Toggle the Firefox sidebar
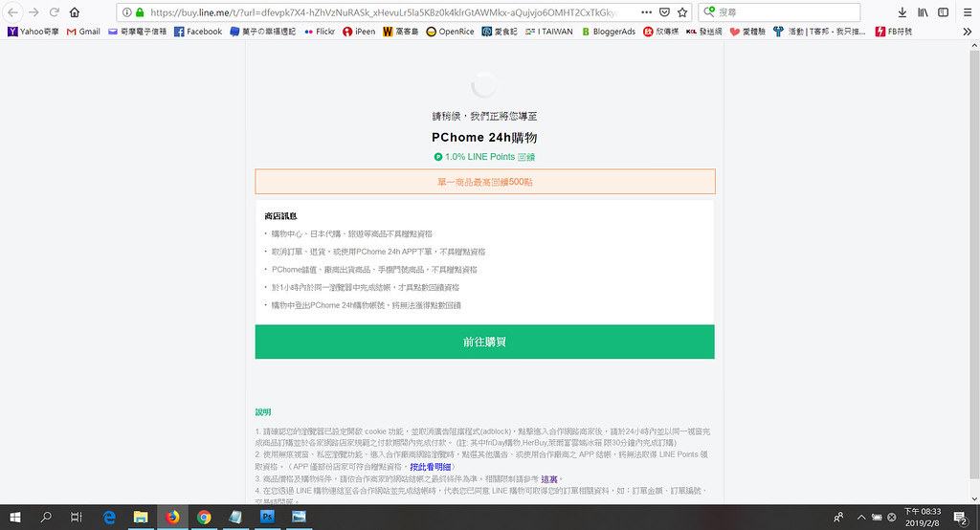This screenshot has width=980, height=530. tap(943, 12)
